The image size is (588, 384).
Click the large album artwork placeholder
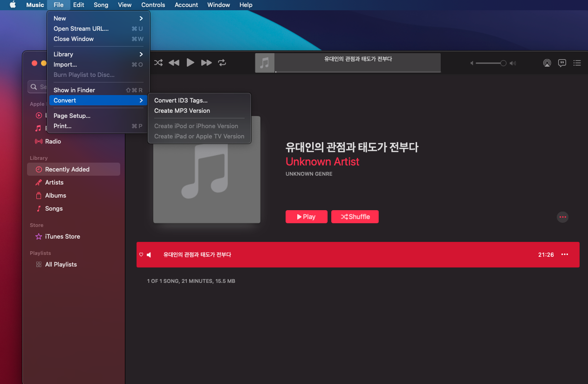207,170
